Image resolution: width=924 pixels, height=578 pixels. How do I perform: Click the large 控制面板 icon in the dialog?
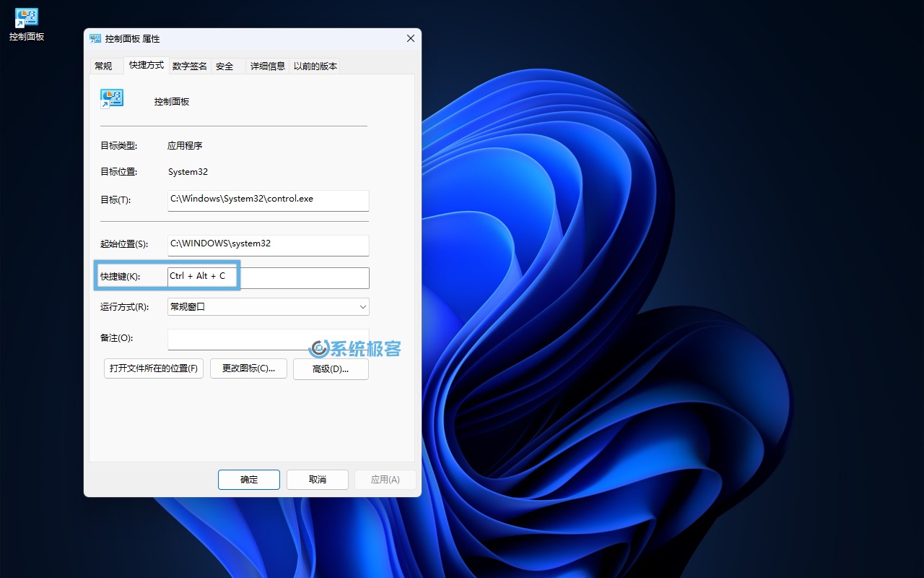[x=112, y=99]
